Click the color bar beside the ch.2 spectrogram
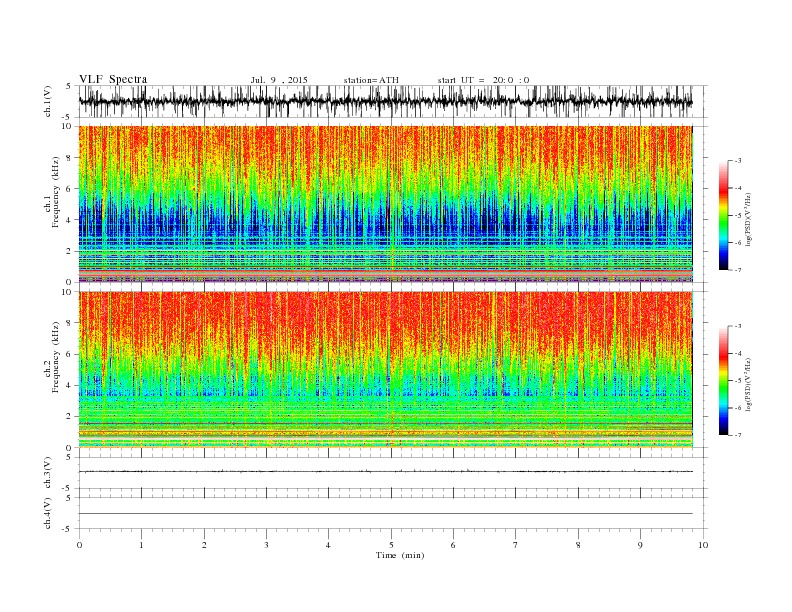Viewport: 792px width, 612px height. 723,380
